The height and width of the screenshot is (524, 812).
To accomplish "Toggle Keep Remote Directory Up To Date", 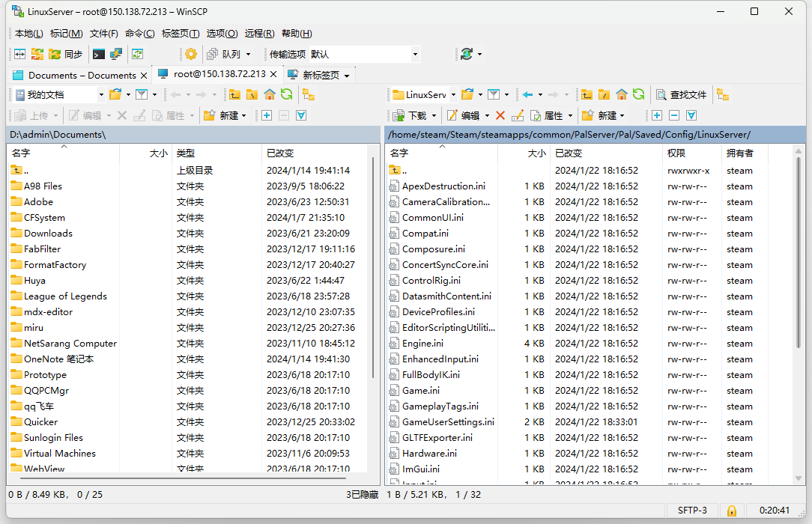I will click(x=137, y=55).
